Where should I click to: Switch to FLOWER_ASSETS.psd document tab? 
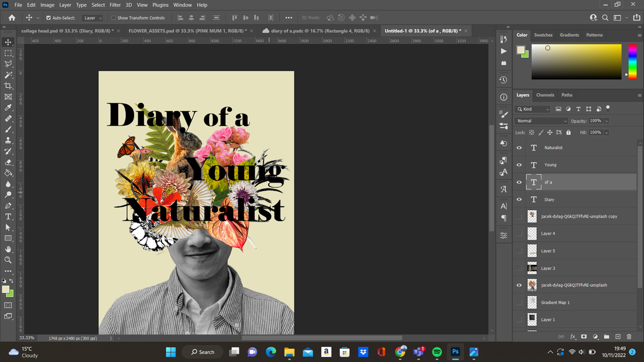(188, 31)
